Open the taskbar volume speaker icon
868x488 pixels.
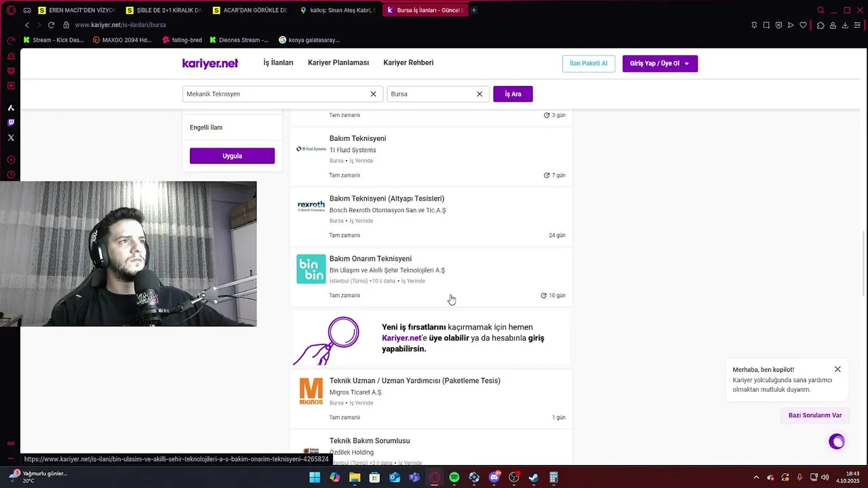tap(825, 478)
